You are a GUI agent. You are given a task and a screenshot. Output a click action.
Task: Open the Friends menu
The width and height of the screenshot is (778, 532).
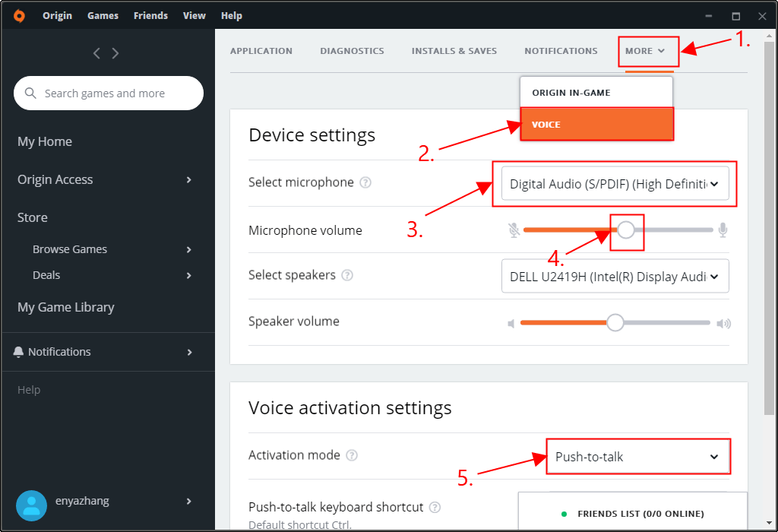[151, 16]
